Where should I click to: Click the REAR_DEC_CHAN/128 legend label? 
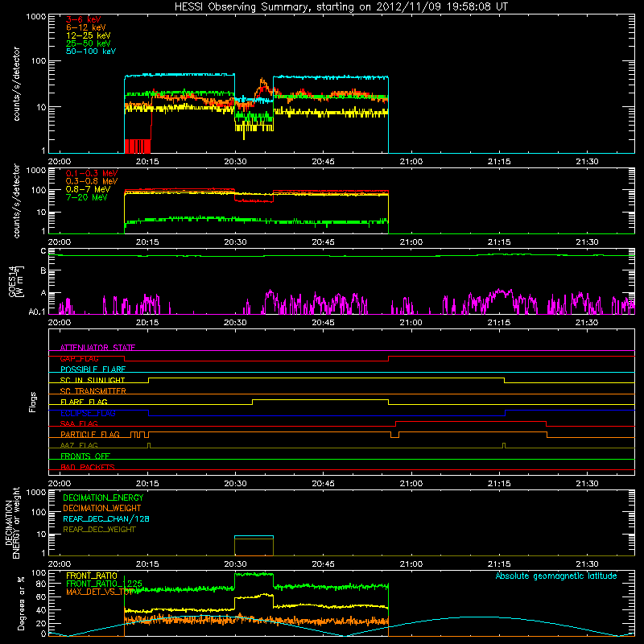click(106, 518)
